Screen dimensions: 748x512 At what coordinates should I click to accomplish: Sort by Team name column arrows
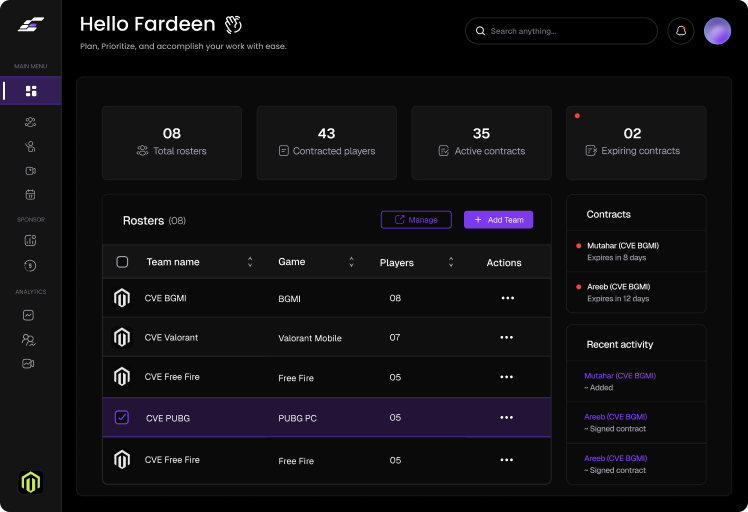point(250,261)
